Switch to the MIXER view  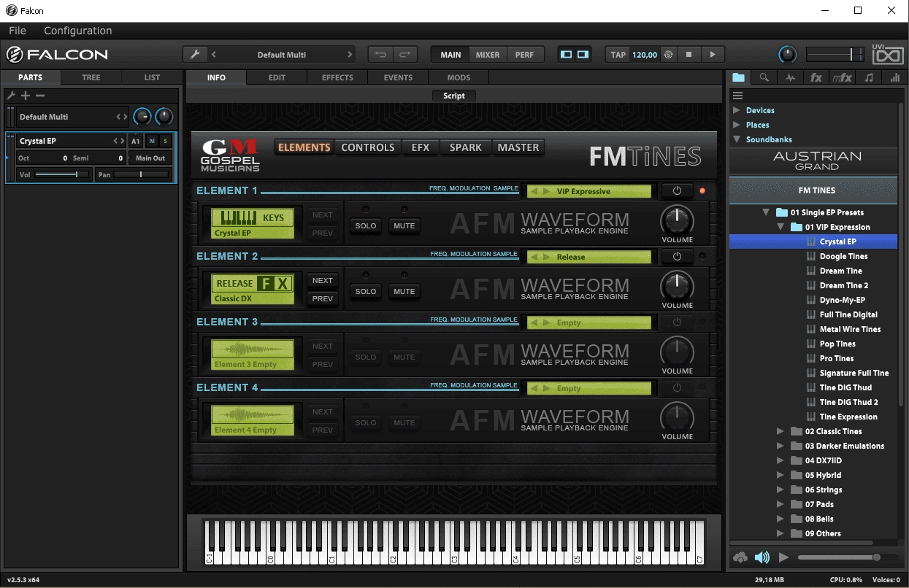[488, 55]
